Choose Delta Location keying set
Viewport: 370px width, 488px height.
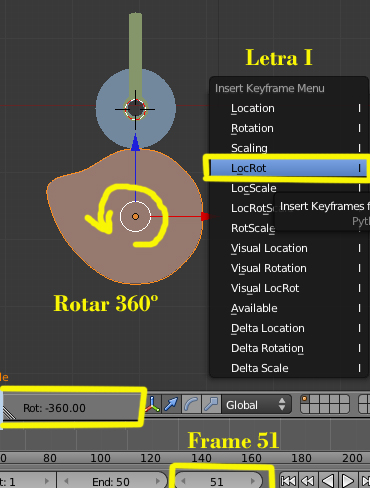tap(289, 328)
